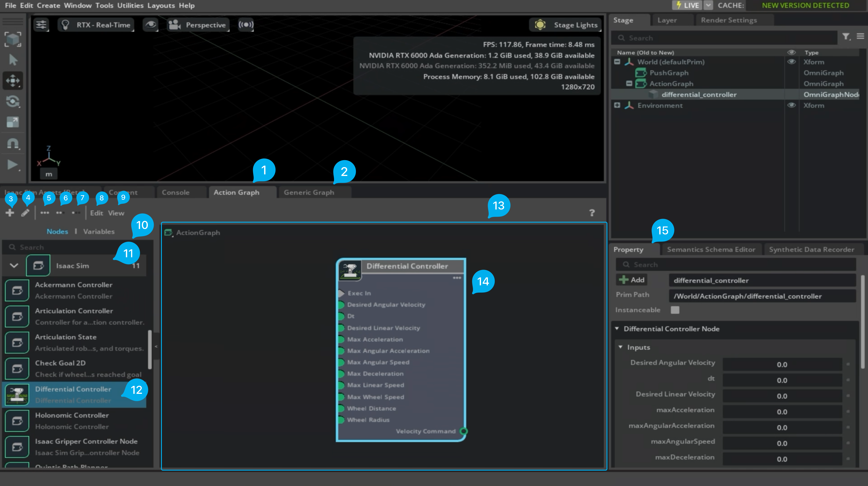The width and height of the screenshot is (868, 486).
Task: Click the Stage panel search field
Action: (724, 38)
